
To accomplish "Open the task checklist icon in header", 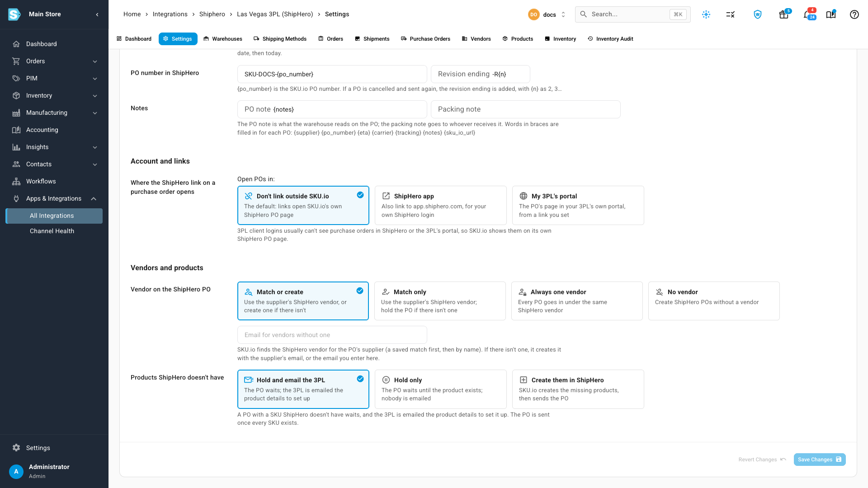I will click(x=731, y=14).
